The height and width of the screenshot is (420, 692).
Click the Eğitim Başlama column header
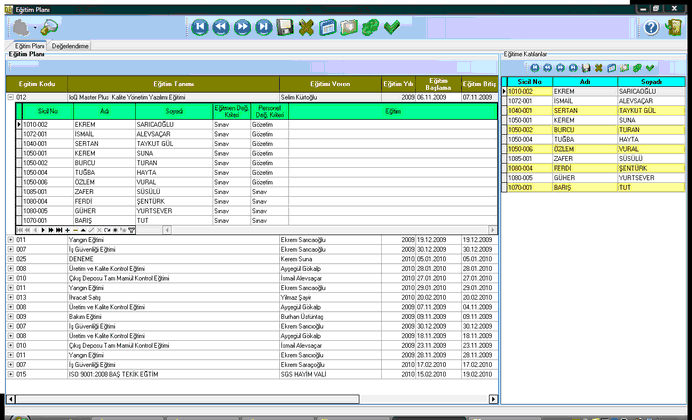point(439,84)
